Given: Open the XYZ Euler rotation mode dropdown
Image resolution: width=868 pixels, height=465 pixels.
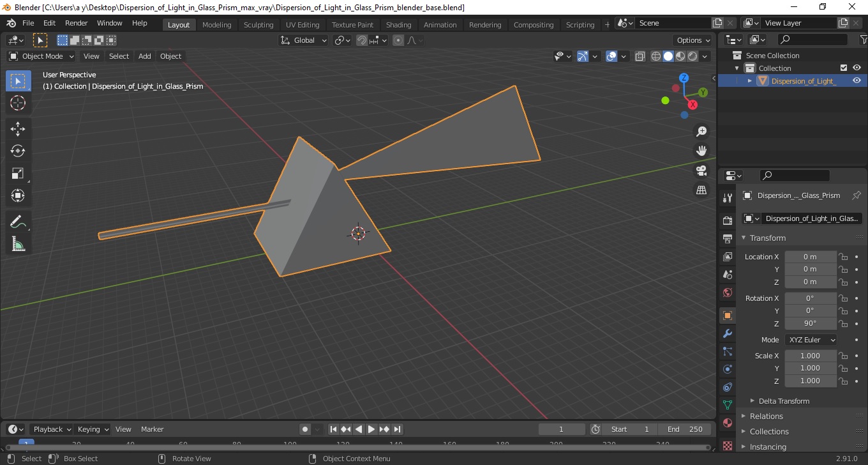Looking at the screenshot, I should [x=811, y=340].
